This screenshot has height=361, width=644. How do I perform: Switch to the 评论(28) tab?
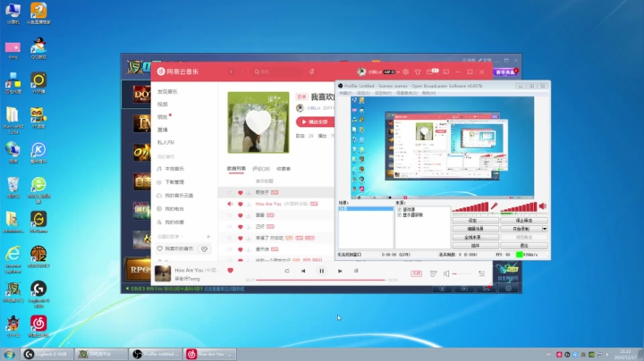[261, 169]
